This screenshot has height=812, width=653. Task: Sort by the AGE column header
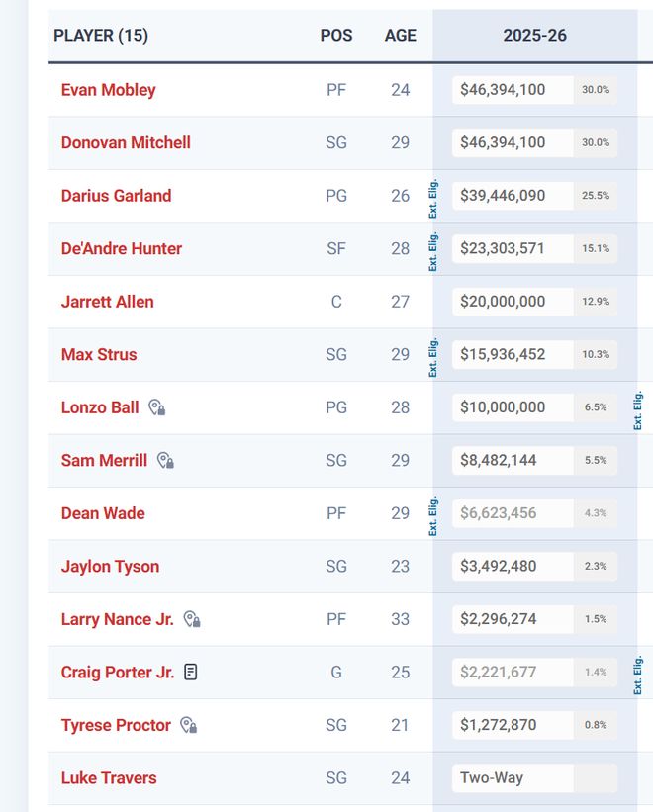(401, 36)
